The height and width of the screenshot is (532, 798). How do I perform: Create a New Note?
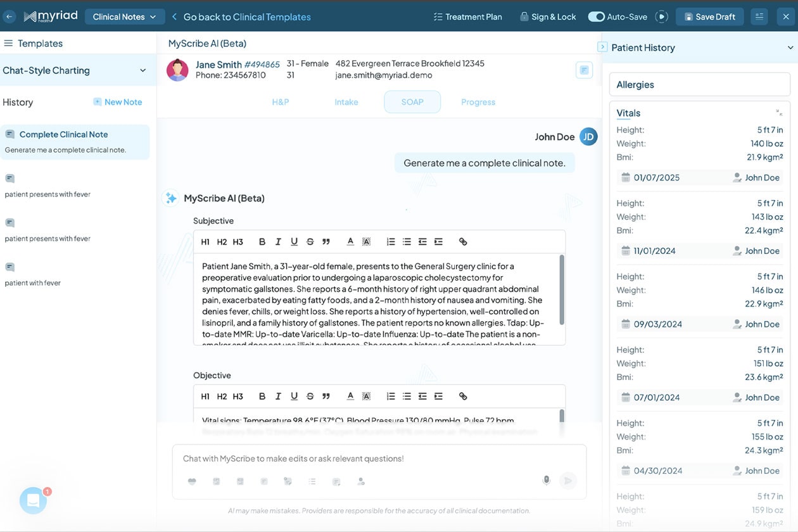click(x=118, y=102)
